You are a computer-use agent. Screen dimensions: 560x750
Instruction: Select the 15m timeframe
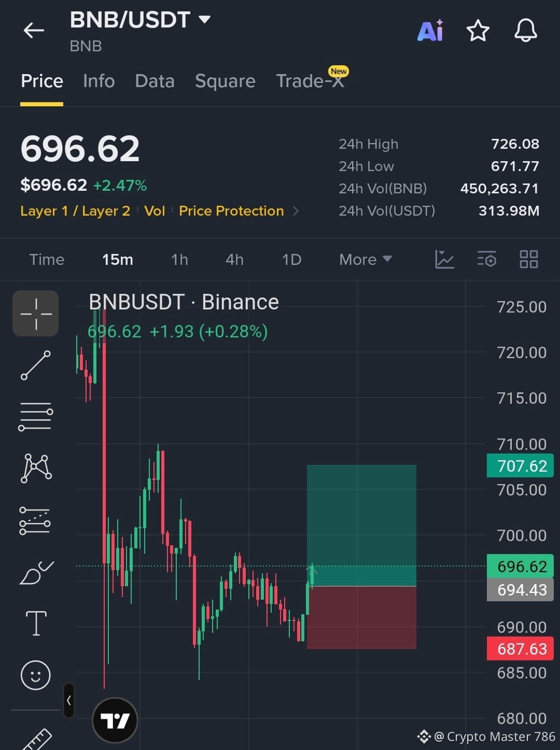(x=118, y=259)
